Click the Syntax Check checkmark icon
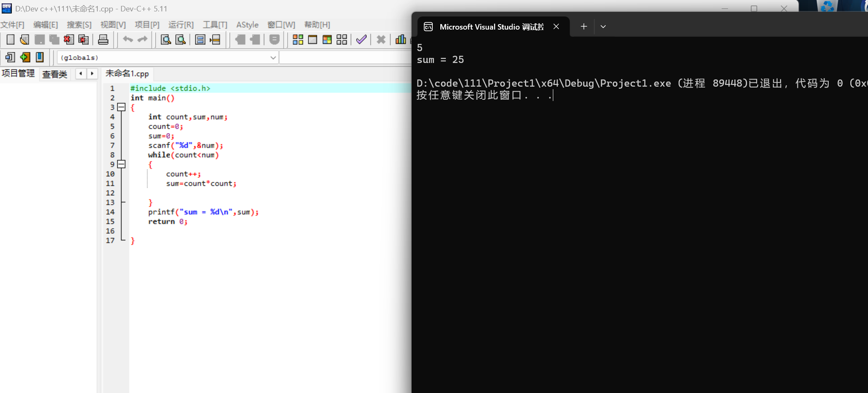 click(361, 40)
